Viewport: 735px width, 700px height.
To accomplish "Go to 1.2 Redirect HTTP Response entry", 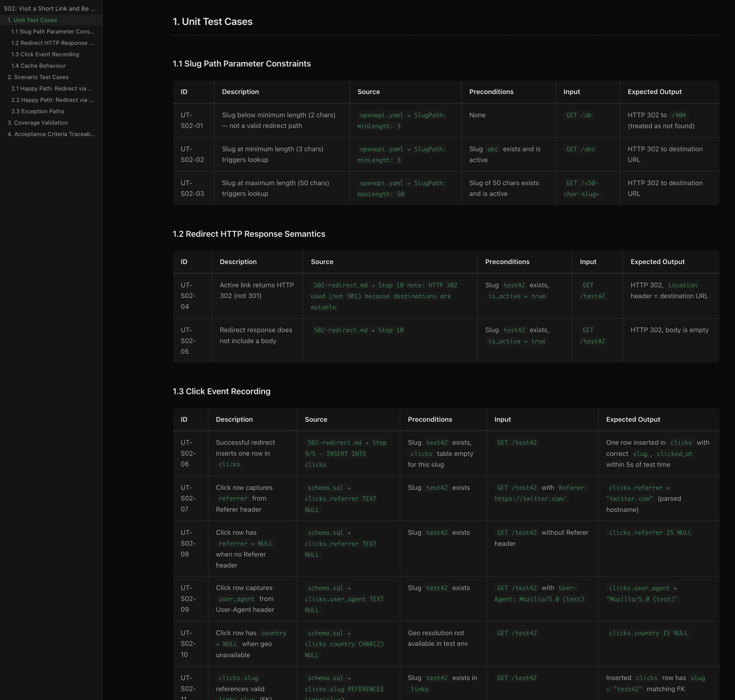I will tap(52, 43).
